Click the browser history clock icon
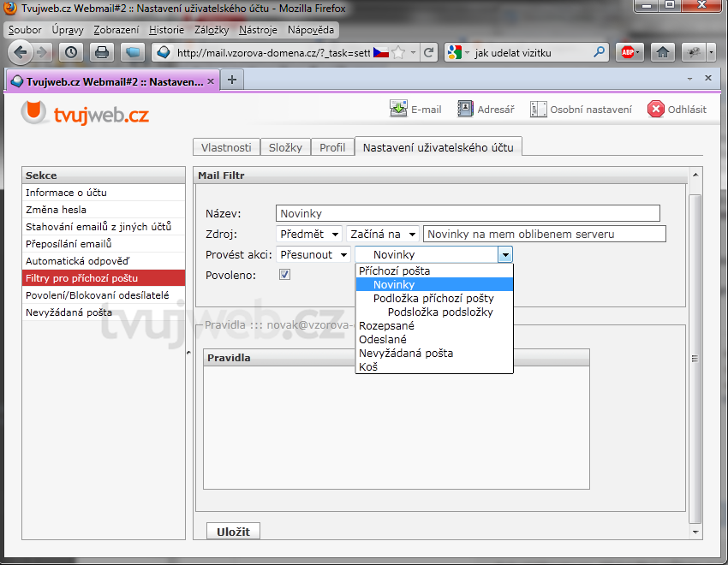The image size is (728, 565). pyautogui.click(x=70, y=52)
